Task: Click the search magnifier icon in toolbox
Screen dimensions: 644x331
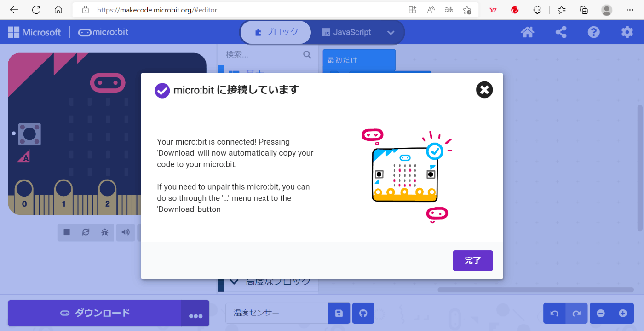Action: 307,55
